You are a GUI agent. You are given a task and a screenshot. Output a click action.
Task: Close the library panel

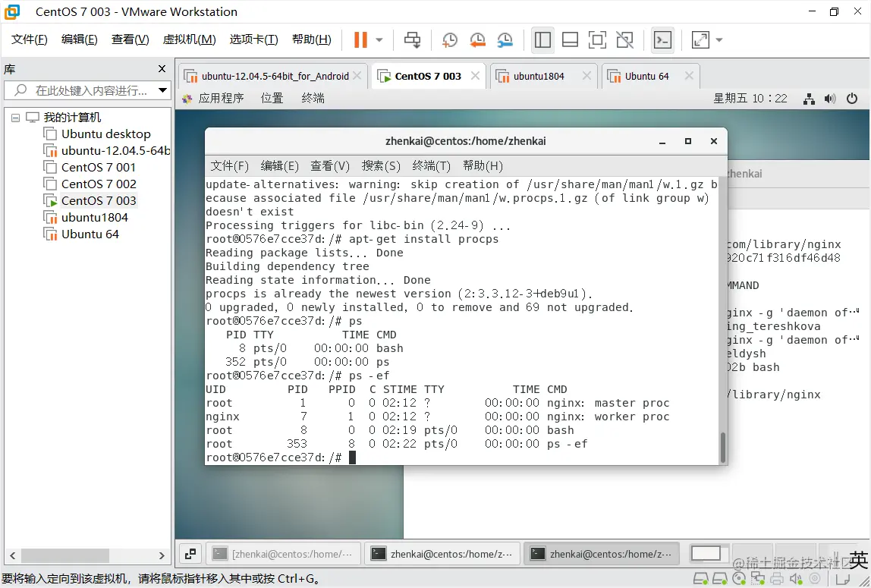(162, 69)
